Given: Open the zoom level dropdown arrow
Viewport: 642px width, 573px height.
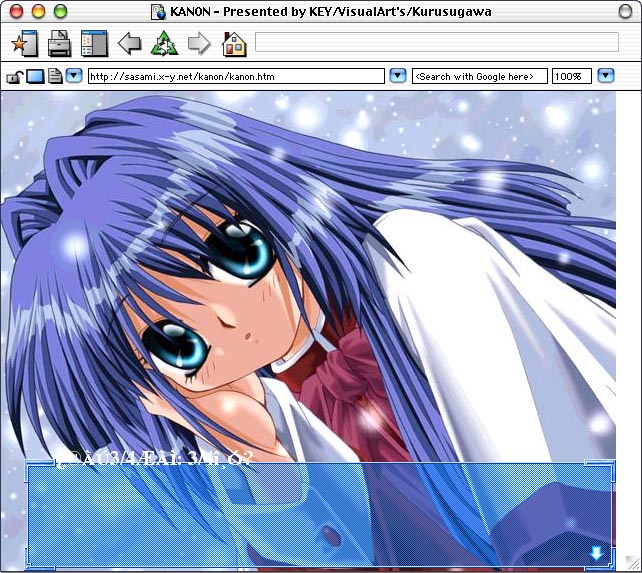Looking at the screenshot, I should (x=606, y=76).
